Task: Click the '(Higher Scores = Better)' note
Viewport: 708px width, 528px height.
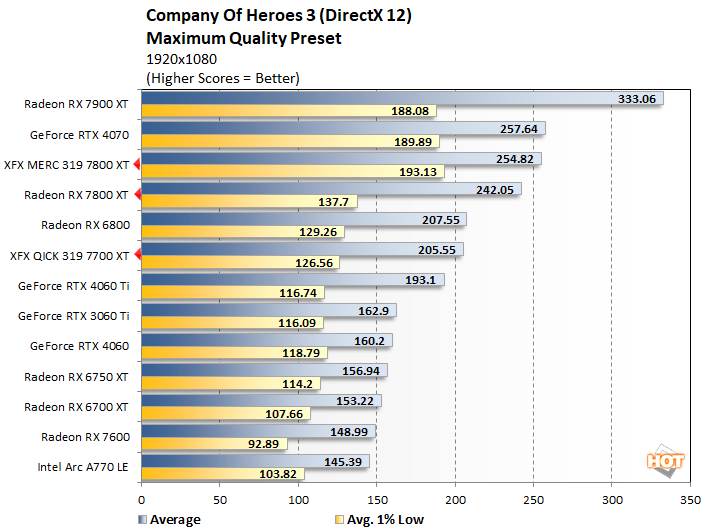Action: click(x=223, y=78)
